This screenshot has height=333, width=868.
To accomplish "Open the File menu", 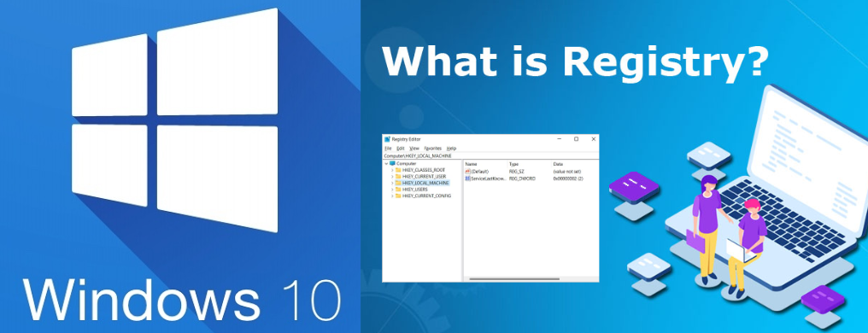I will 388,149.
